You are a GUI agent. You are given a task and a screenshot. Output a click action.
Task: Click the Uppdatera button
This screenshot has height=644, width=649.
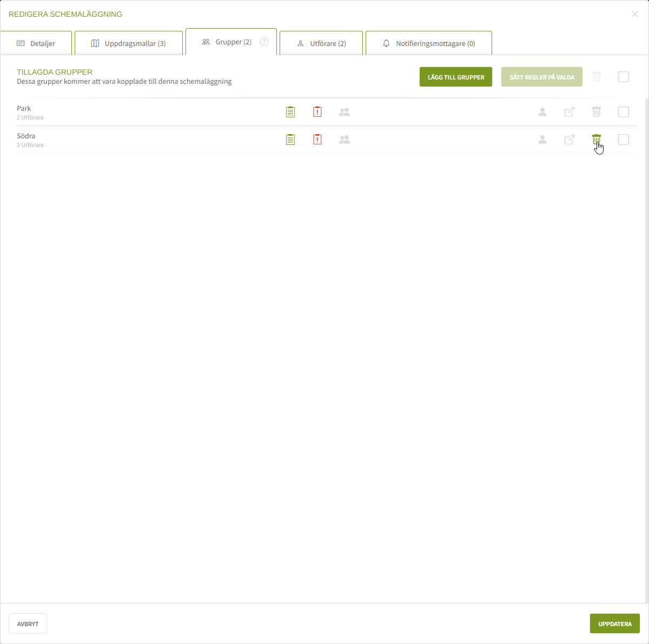pos(615,623)
